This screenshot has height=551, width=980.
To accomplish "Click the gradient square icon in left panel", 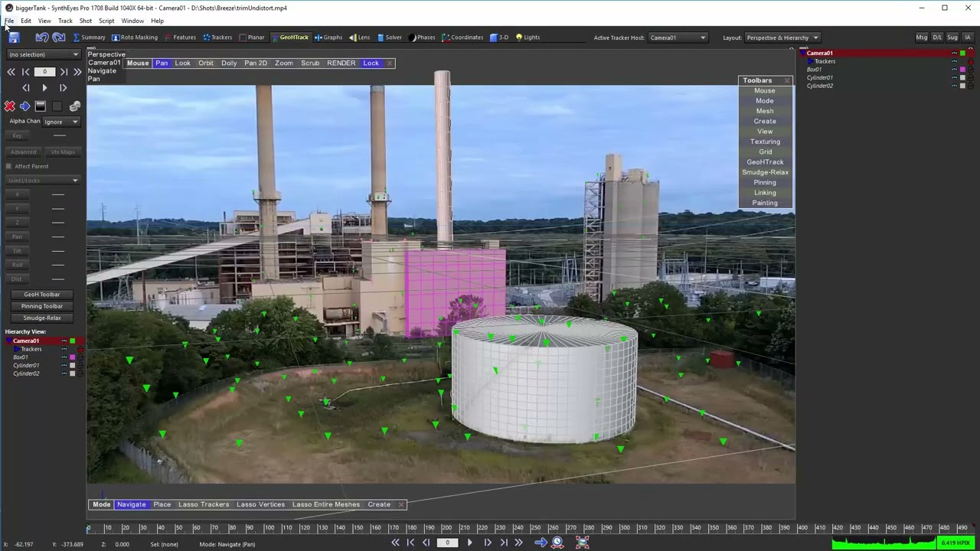I will pyautogui.click(x=41, y=106).
